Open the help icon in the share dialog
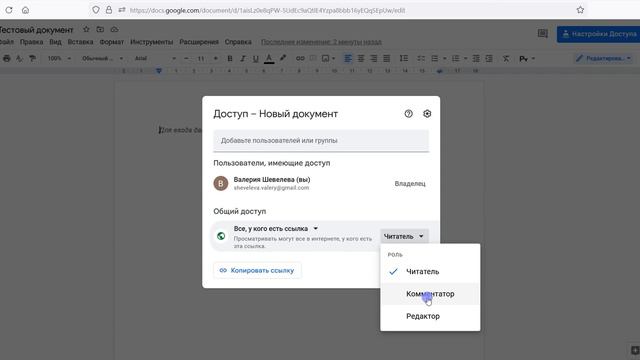This screenshot has width=640, height=360. click(x=409, y=114)
